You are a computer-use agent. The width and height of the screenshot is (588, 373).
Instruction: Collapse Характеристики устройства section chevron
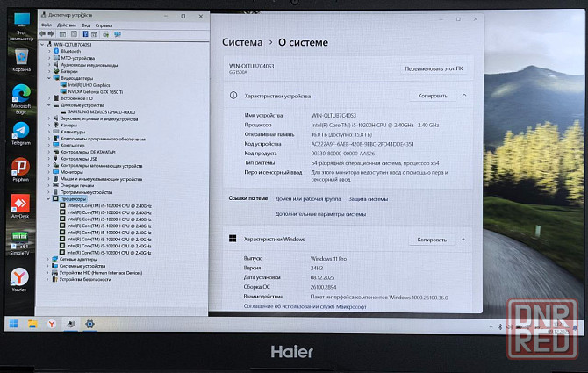coord(464,95)
